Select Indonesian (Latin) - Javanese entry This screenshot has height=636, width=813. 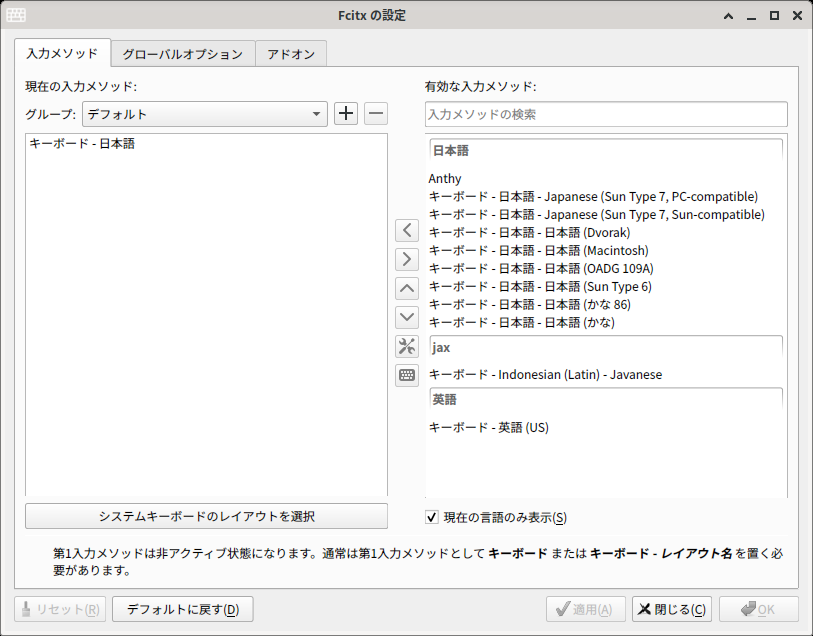tap(606, 374)
